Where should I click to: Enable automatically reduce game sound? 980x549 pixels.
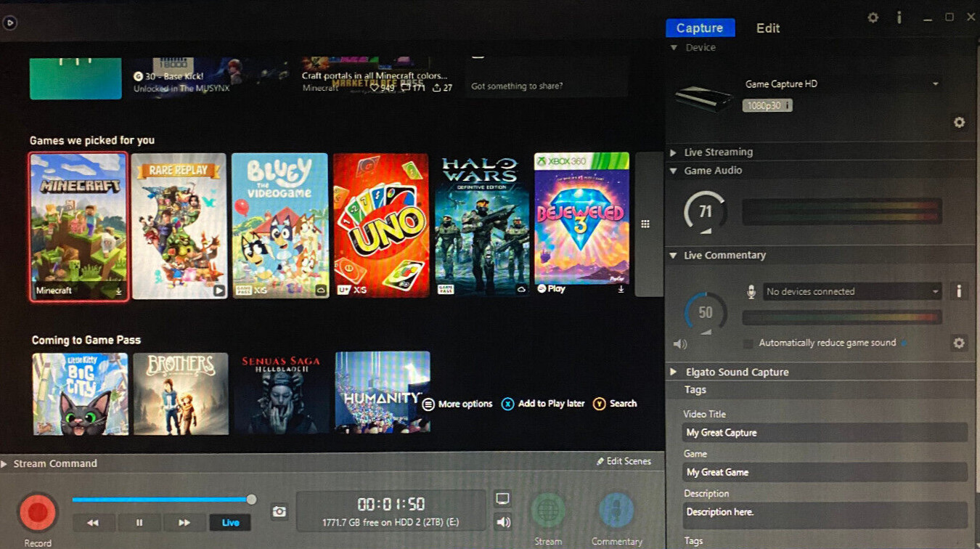point(748,343)
